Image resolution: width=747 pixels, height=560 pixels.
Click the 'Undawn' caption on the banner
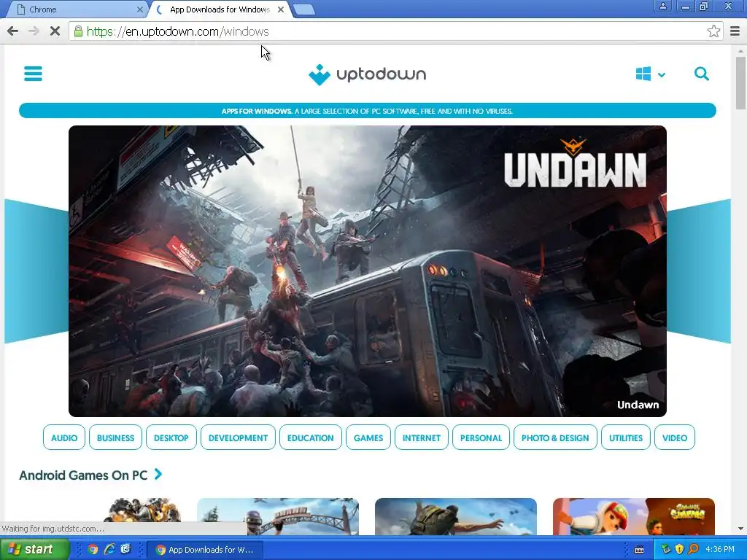(638, 405)
